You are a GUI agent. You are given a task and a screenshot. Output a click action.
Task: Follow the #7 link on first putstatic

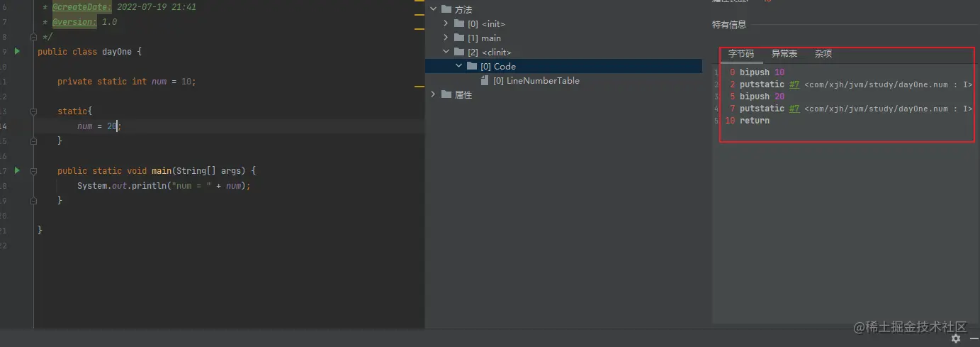tap(794, 84)
